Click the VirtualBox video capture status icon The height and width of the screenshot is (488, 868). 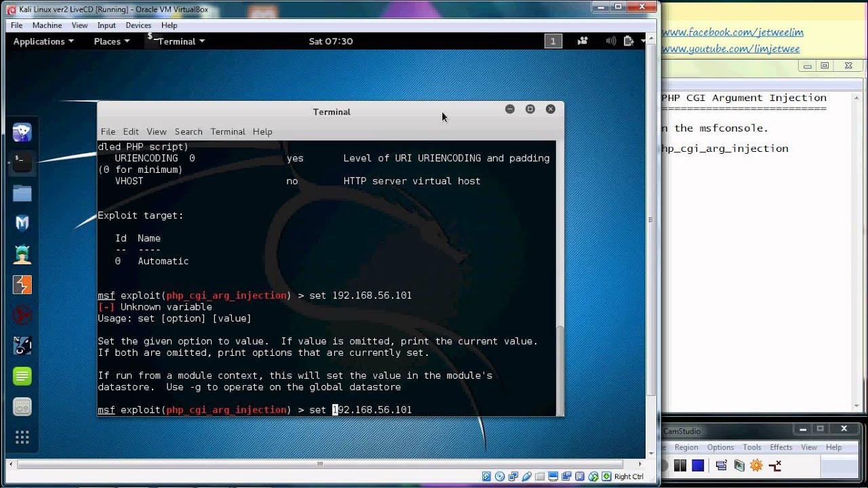(566, 476)
